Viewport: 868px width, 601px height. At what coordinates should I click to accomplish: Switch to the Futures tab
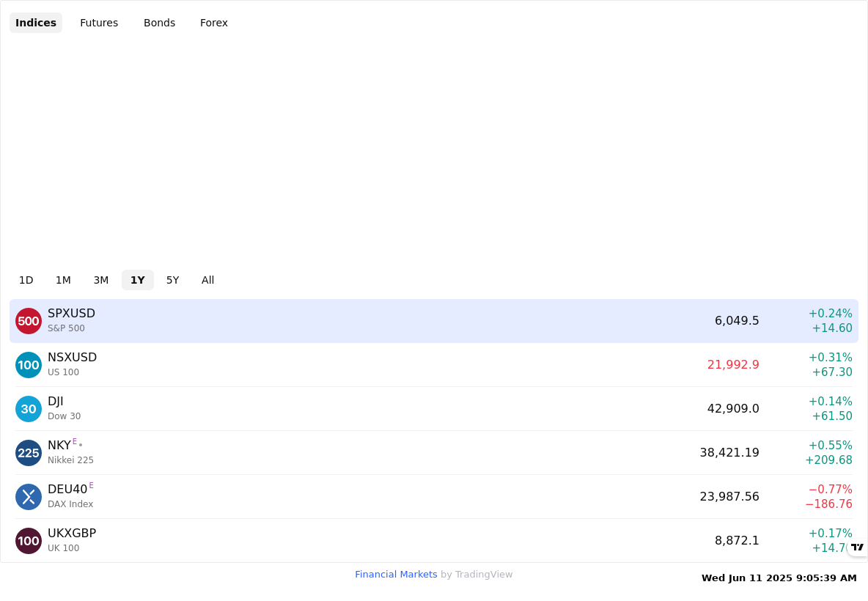pos(99,23)
